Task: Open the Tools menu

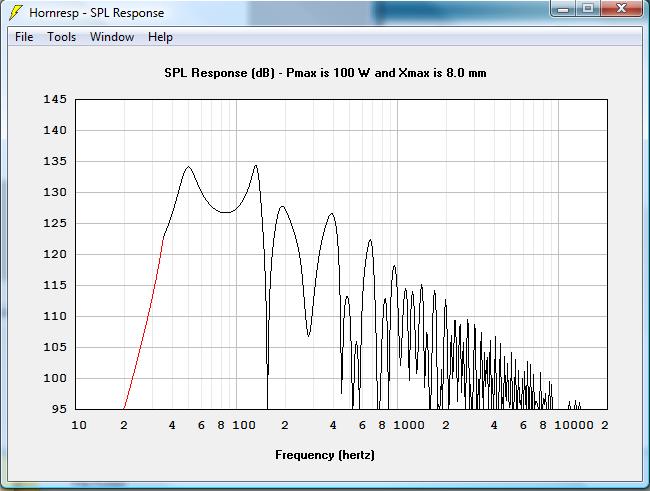Action: tap(61, 37)
